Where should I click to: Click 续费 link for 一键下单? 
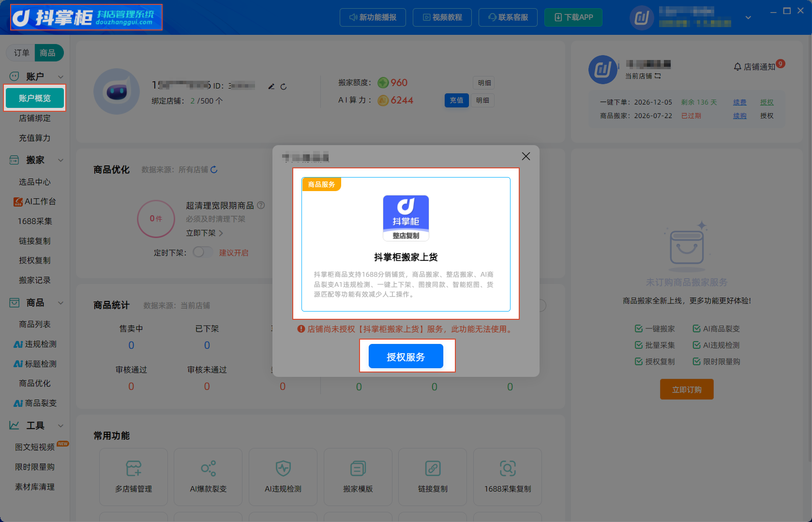point(740,102)
